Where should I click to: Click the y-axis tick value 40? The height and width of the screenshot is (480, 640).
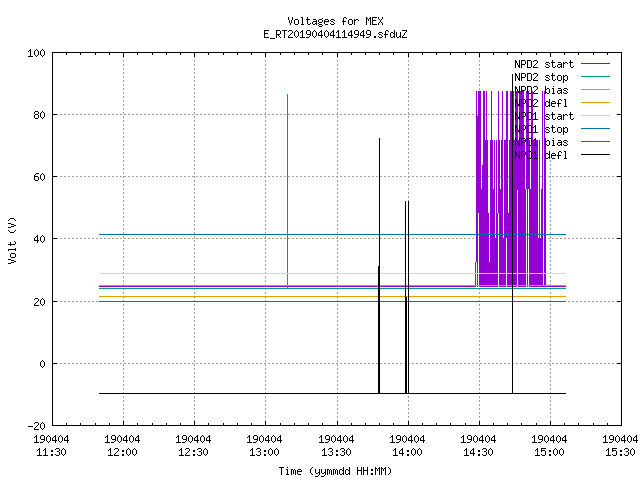[x=39, y=239]
